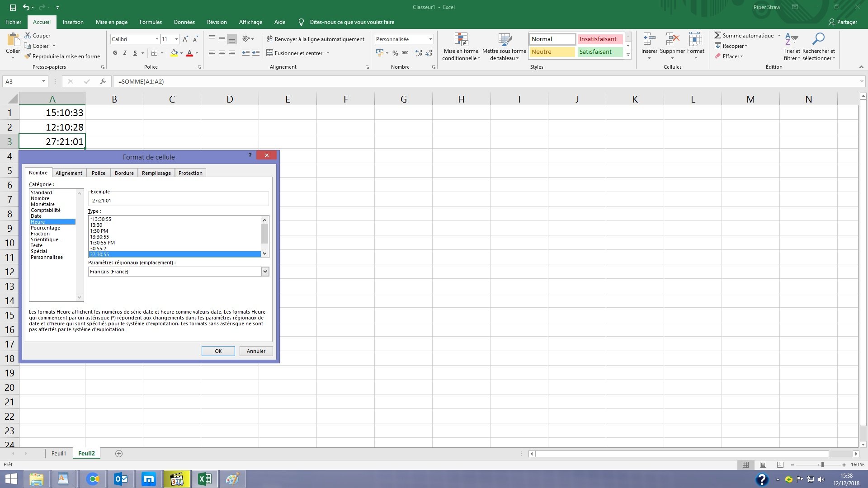Toggle italic formatting I button
This screenshot has height=488, width=868.
point(125,53)
